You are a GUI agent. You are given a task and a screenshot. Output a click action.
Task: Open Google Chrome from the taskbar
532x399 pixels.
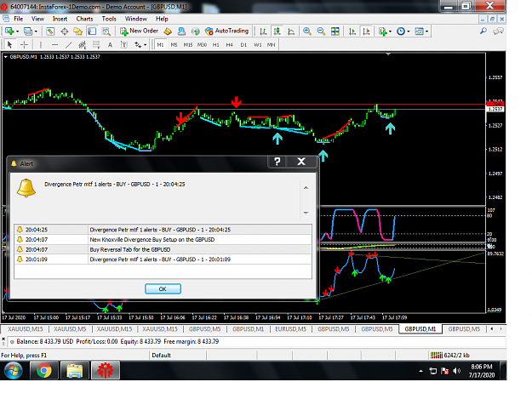pyautogui.click(x=43, y=370)
